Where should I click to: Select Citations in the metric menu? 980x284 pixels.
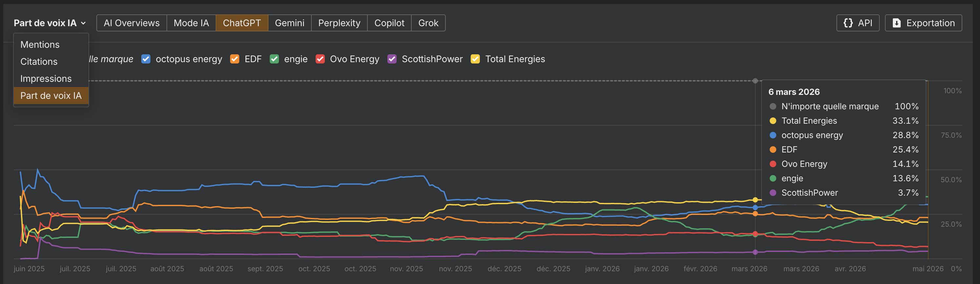tap(51, 62)
